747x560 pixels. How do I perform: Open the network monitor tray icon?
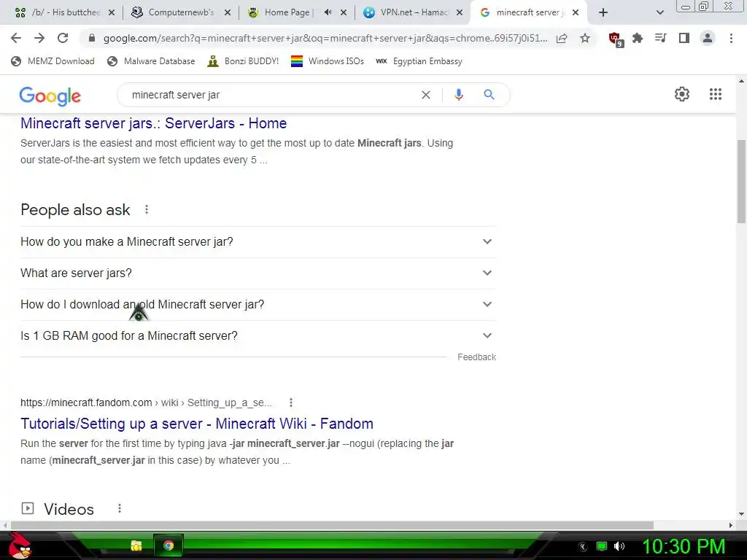tap(602, 546)
